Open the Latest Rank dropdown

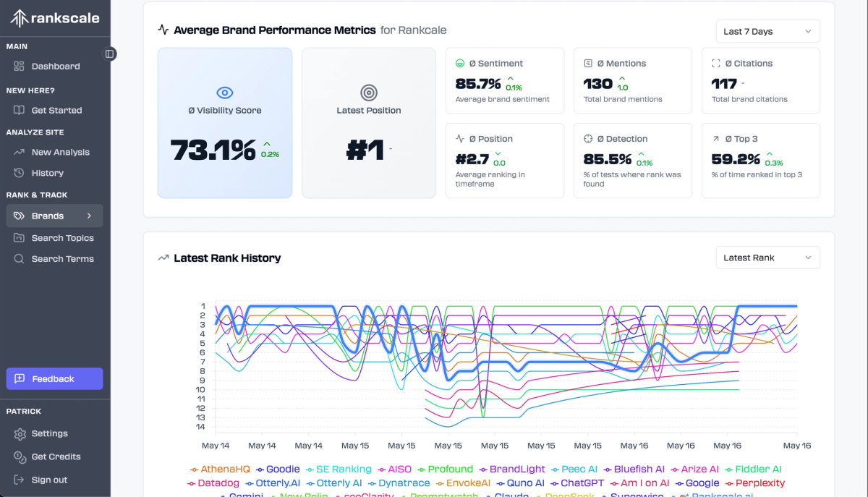tap(768, 258)
